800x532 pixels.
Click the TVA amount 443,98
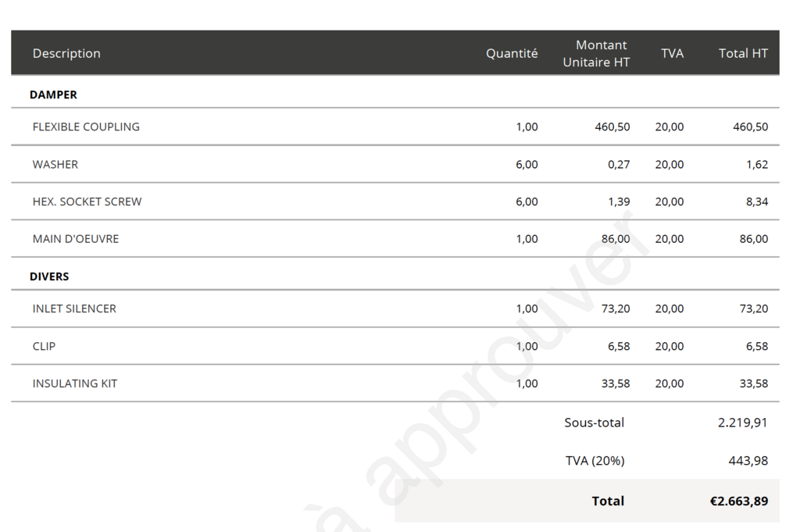pyautogui.click(x=748, y=461)
